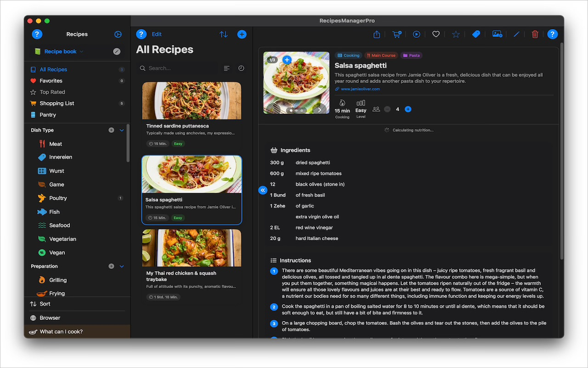Screen dimensions: 588x368
Task: Change sort order with the arrows icon
Action: (224, 34)
